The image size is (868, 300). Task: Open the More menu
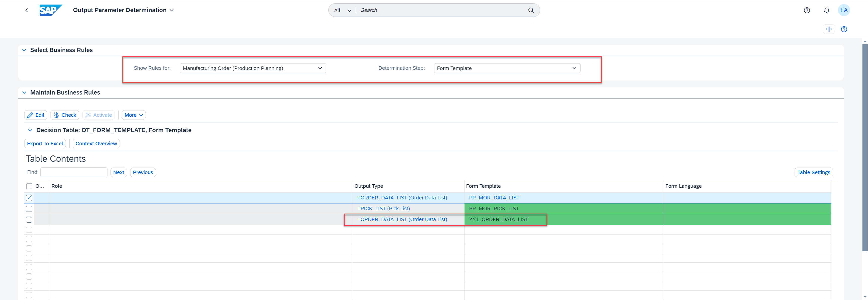click(x=134, y=115)
